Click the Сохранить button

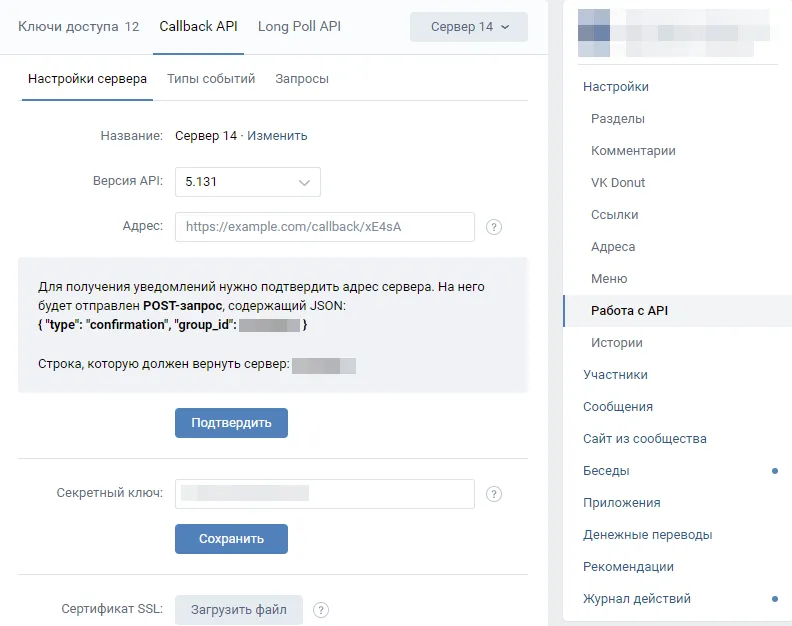tap(231, 539)
